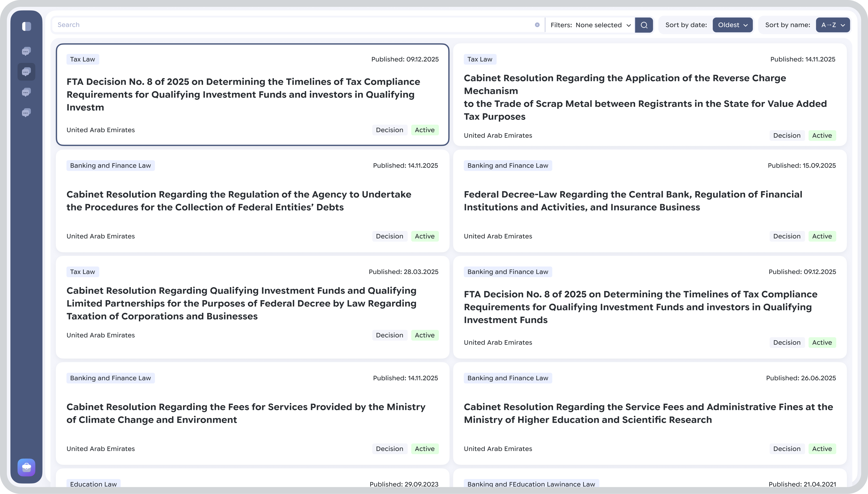Click the fourth chat bubbles sidebar icon
Viewport: 868px width, 494px height.
(x=27, y=112)
